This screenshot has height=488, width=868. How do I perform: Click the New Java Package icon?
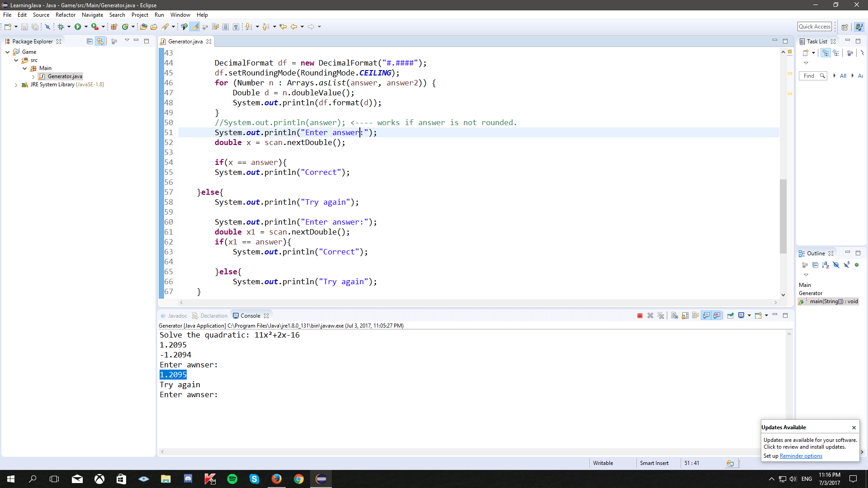coord(114,27)
